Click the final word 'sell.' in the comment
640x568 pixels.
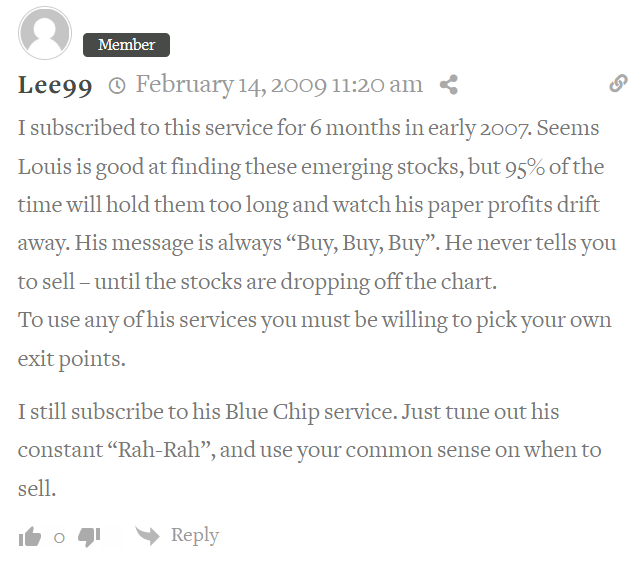pyautogui.click(x=37, y=488)
